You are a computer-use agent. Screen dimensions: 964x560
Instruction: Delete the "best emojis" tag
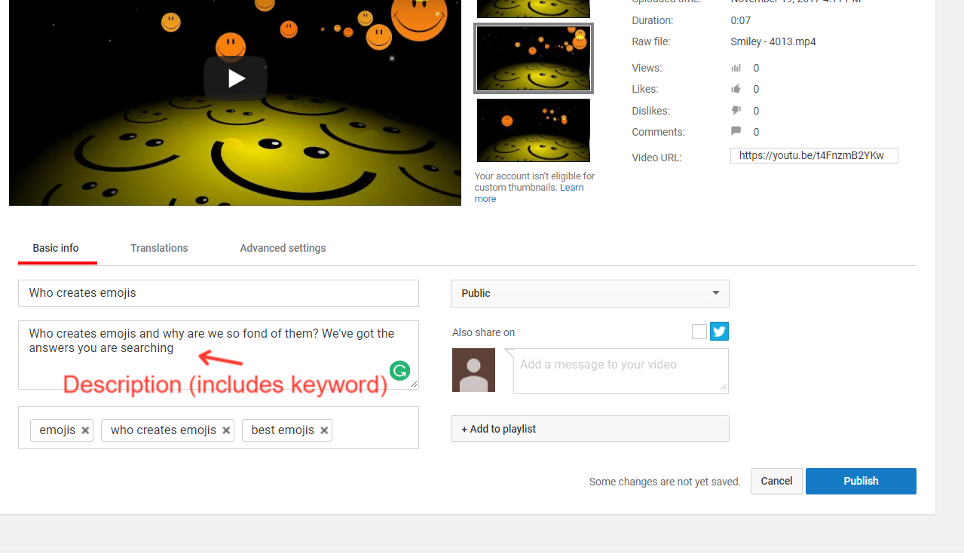click(324, 430)
